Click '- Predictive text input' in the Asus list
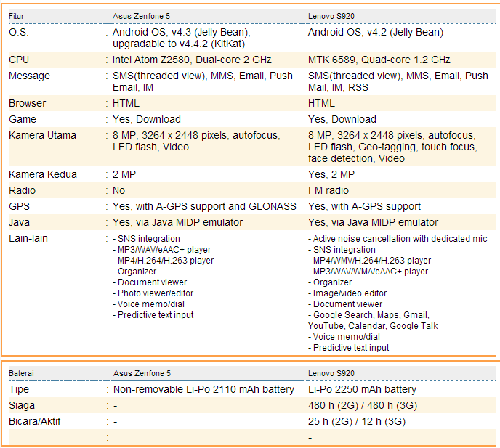The image size is (500, 448). coord(153,315)
